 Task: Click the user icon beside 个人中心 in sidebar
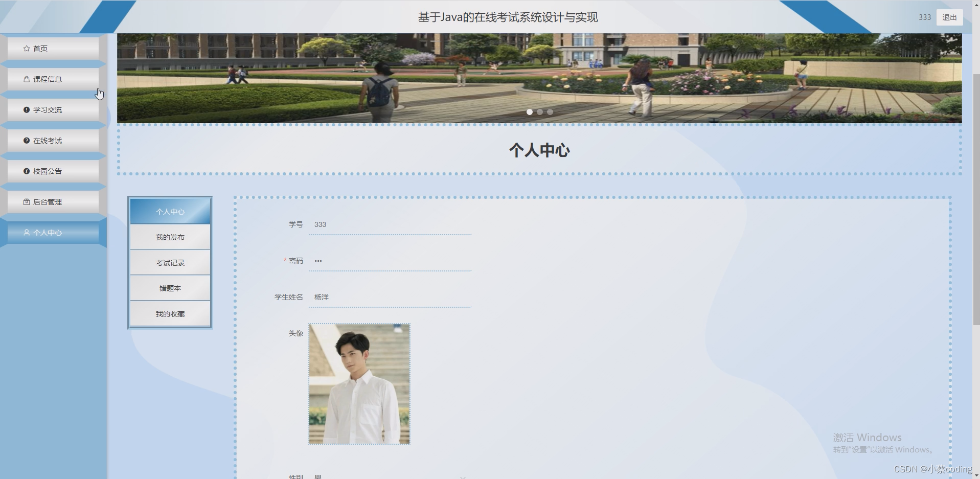[x=27, y=233]
